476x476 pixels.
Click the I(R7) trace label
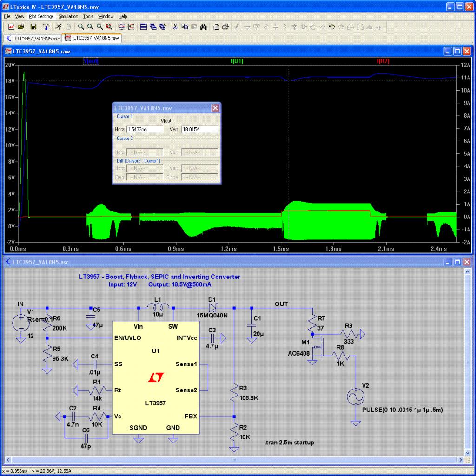coord(383,61)
